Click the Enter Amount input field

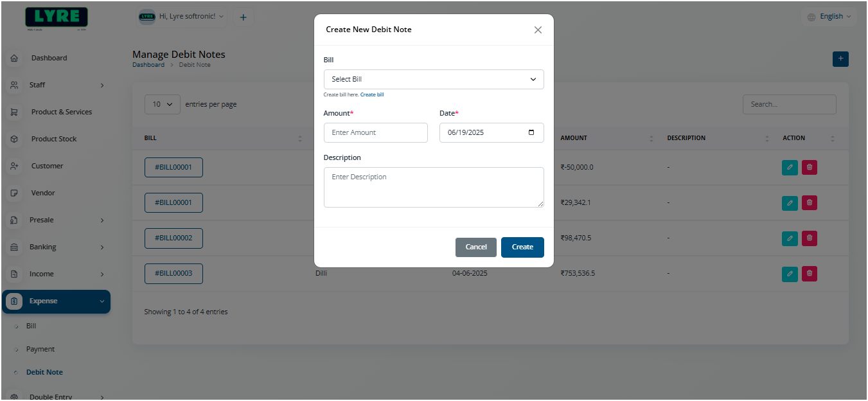click(x=376, y=132)
